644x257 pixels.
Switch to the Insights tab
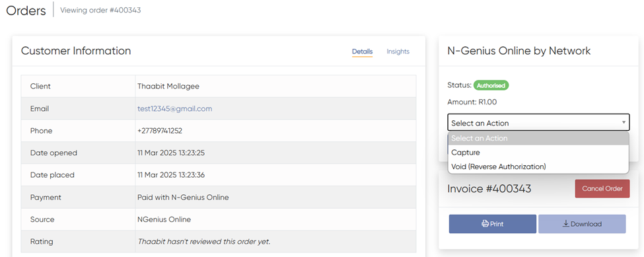[398, 52]
